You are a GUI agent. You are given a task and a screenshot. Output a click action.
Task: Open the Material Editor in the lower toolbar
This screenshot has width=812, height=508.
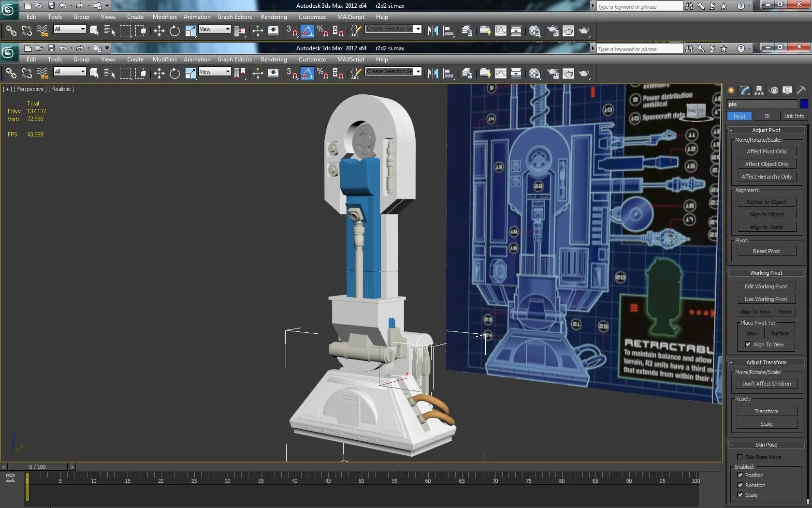[535, 74]
